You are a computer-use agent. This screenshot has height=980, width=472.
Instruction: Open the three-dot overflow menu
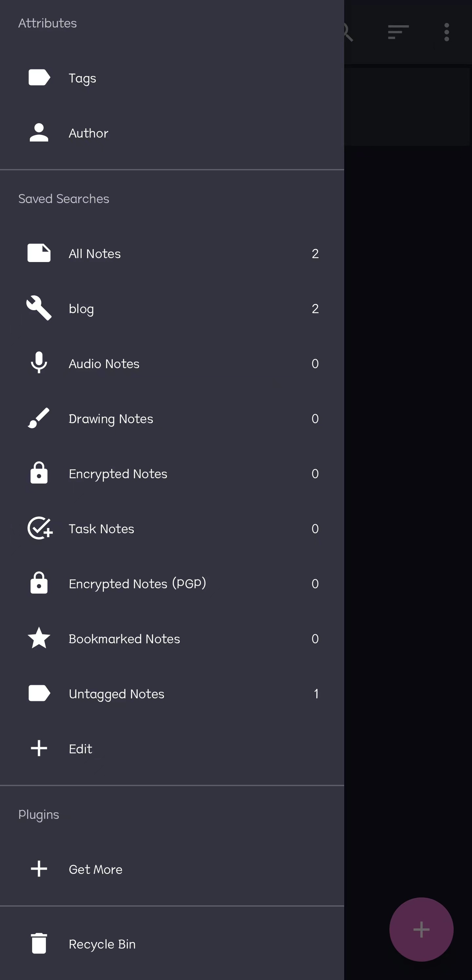click(446, 32)
